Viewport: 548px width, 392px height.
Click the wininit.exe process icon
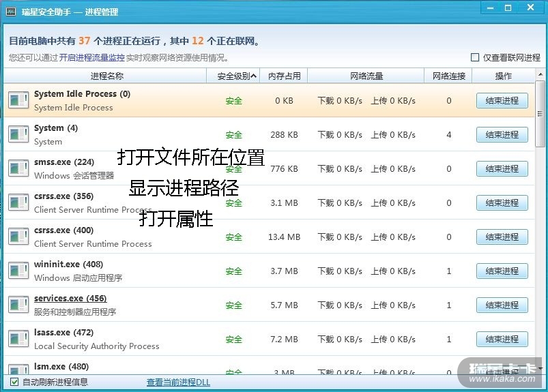click(18, 271)
